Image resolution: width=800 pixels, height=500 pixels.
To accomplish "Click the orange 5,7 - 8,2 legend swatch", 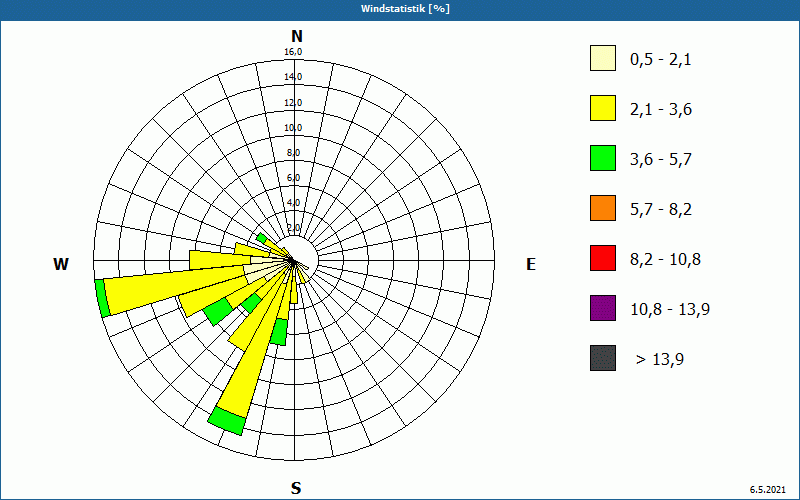I will point(603,208).
